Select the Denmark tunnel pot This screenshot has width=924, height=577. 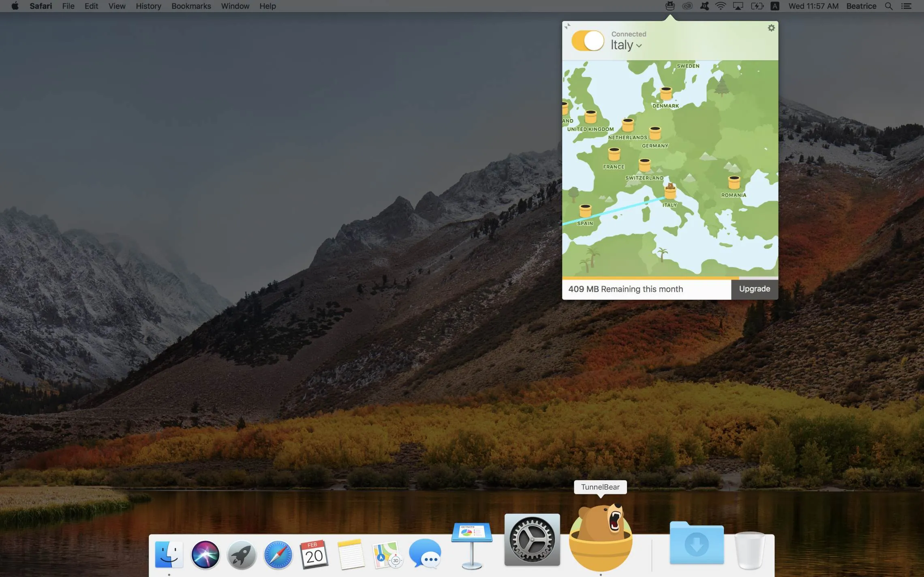pyautogui.click(x=666, y=94)
